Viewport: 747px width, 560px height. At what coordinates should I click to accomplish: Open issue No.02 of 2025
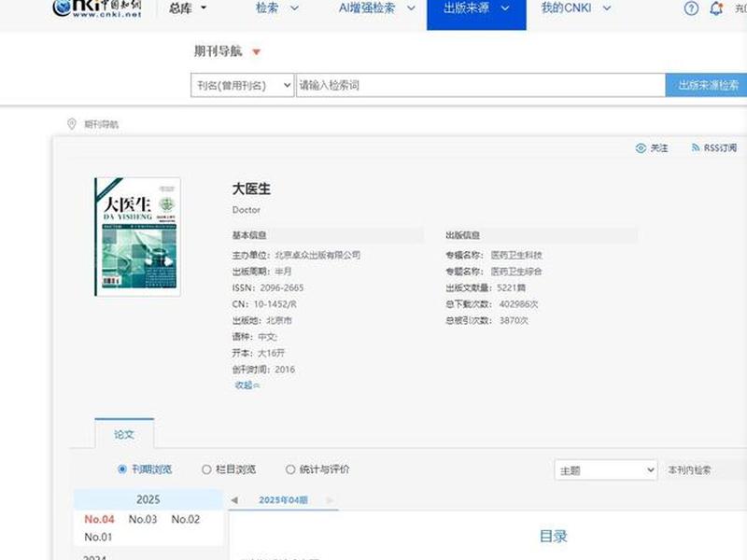tap(185, 519)
